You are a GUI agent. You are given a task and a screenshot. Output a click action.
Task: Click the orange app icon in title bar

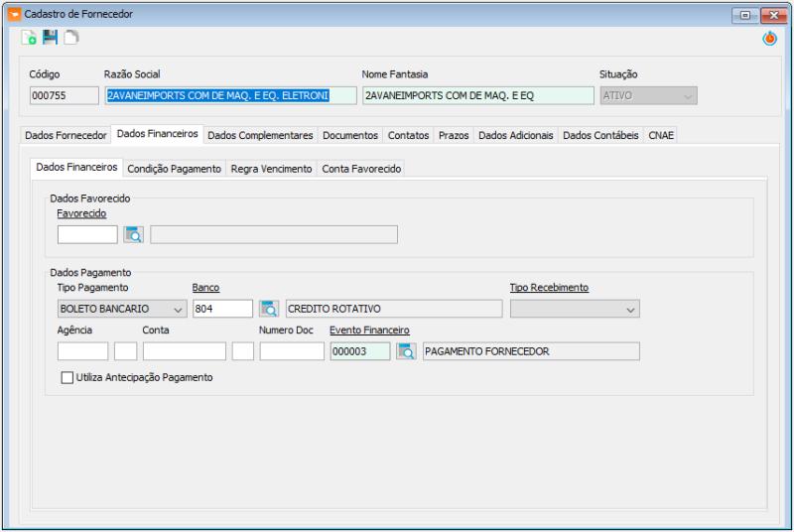pyautogui.click(x=14, y=14)
